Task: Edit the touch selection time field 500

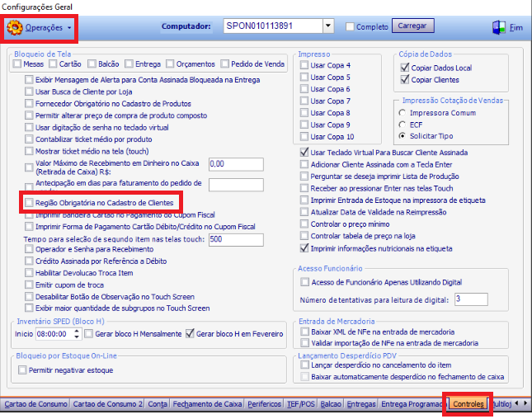Action: click(236, 239)
